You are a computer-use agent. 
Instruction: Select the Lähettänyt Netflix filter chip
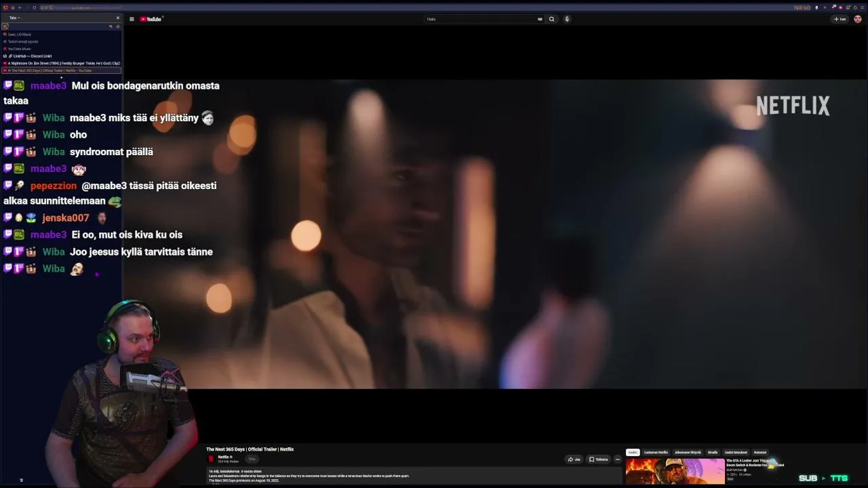click(x=656, y=452)
